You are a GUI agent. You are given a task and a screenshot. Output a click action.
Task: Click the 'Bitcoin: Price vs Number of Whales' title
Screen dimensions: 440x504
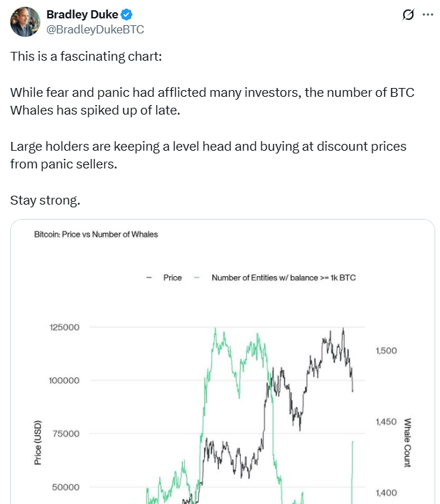tap(96, 235)
